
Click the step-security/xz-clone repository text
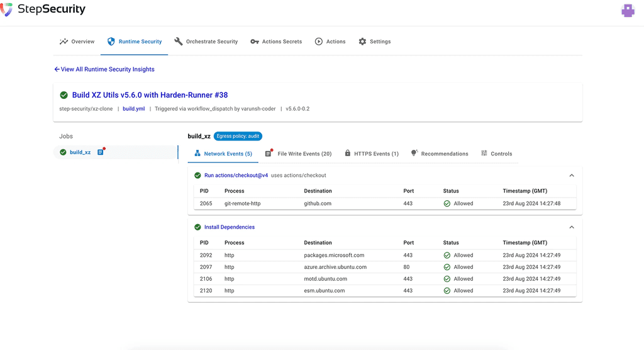86,109
